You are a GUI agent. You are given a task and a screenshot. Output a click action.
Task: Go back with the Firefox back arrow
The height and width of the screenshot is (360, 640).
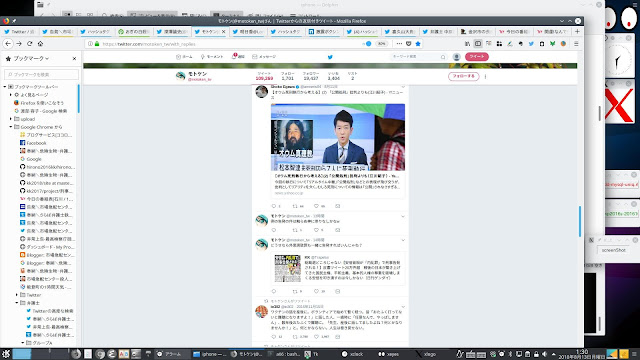pyautogui.click(x=8, y=44)
